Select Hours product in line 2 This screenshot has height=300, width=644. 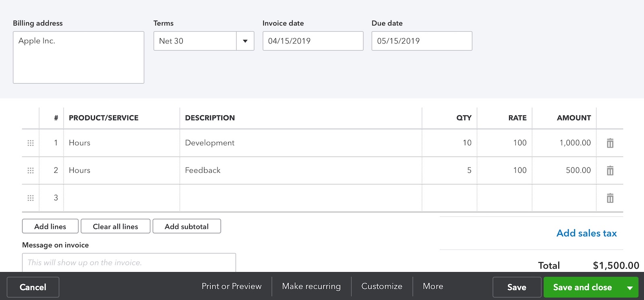[x=122, y=171]
